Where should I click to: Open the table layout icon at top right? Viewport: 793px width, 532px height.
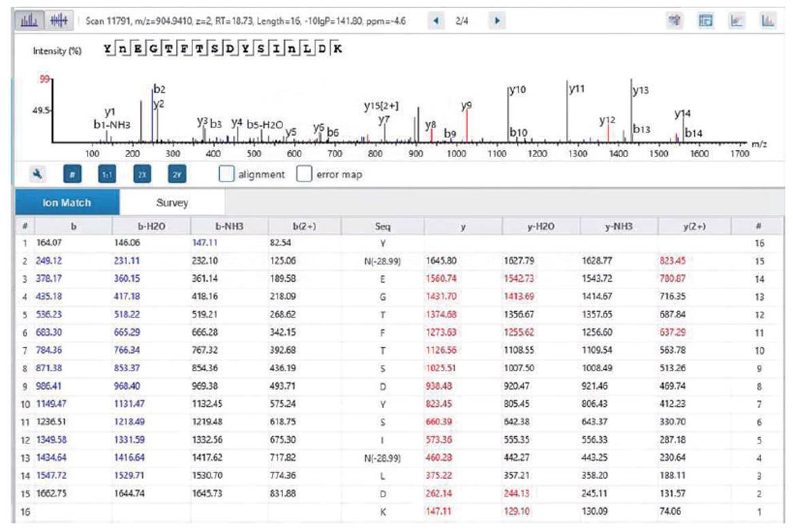point(705,20)
